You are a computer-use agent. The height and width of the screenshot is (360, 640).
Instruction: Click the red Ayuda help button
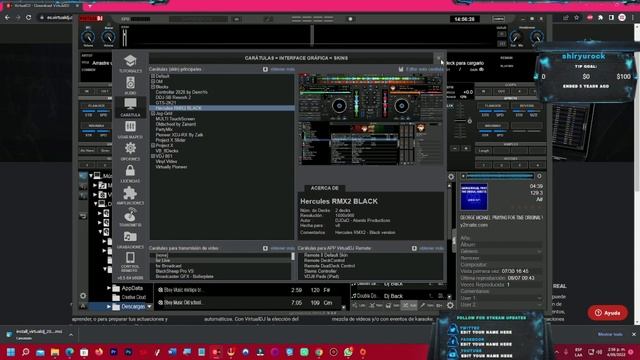(x=608, y=313)
